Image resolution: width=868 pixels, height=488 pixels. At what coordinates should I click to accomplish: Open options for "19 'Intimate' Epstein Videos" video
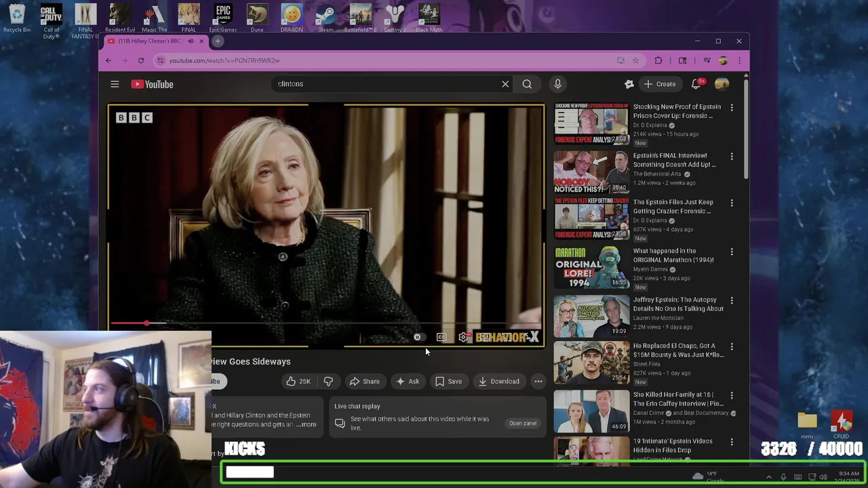(732, 442)
